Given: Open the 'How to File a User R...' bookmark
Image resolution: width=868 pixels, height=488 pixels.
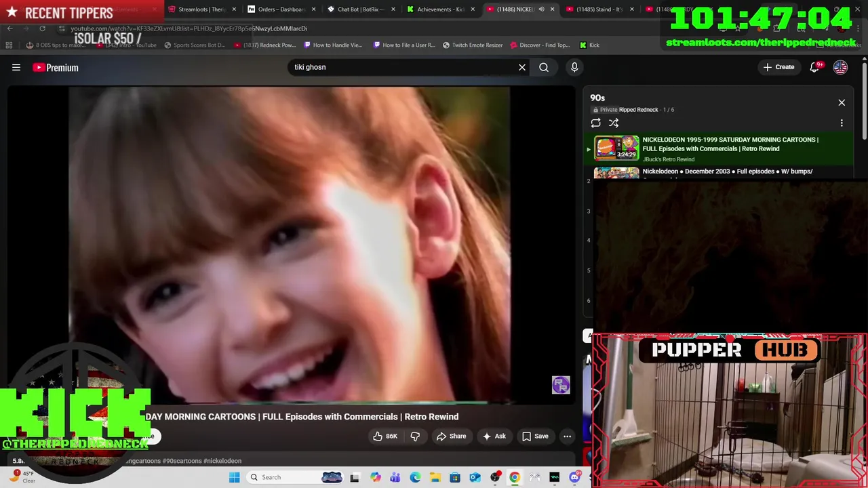Looking at the screenshot, I should pyautogui.click(x=403, y=45).
